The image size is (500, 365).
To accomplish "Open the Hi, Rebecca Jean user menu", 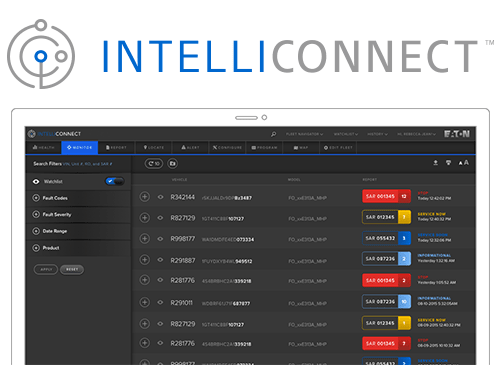I will click(416, 134).
